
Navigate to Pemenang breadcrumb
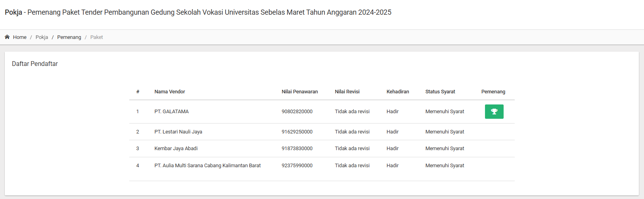click(69, 37)
